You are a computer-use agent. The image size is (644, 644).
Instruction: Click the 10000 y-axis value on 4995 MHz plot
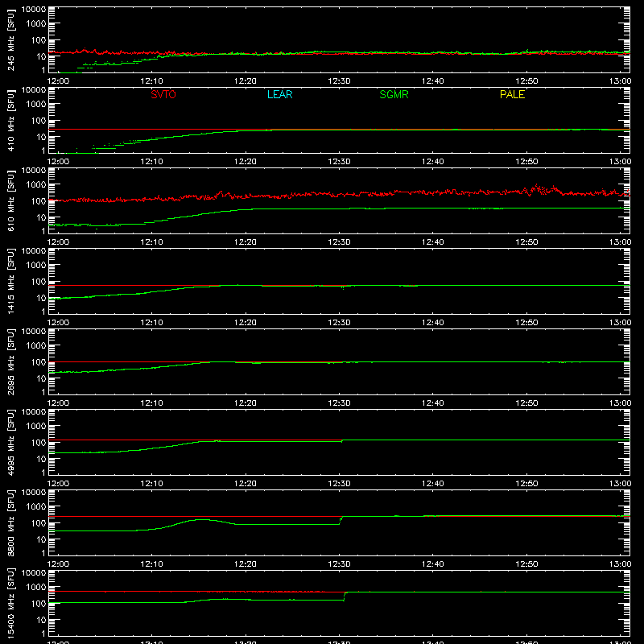point(34,412)
